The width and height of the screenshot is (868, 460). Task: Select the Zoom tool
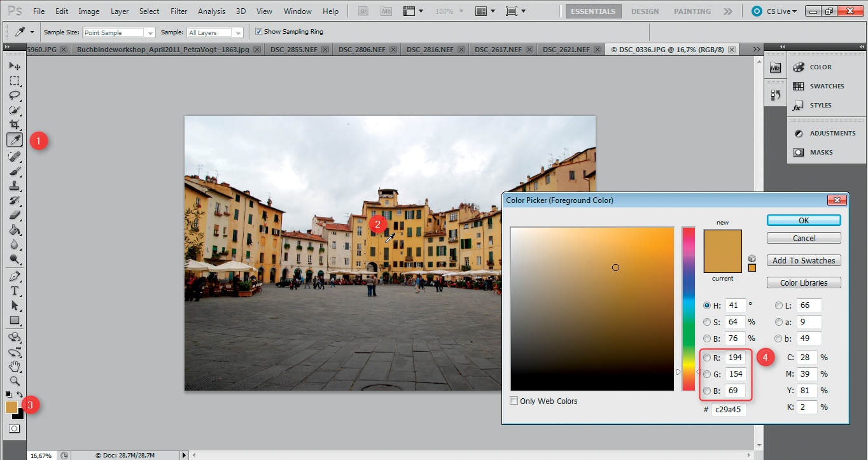15,381
